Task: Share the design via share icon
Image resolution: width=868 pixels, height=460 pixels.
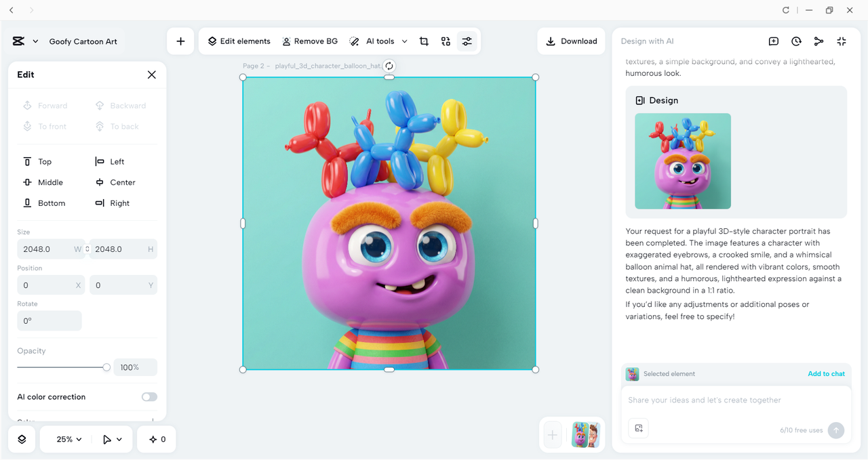Action: coord(818,41)
